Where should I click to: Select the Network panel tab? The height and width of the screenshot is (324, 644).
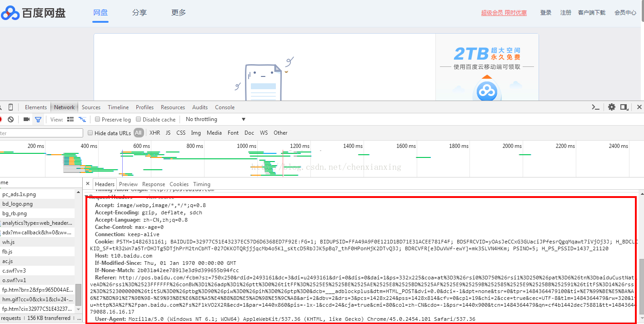click(x=64, y=107)
